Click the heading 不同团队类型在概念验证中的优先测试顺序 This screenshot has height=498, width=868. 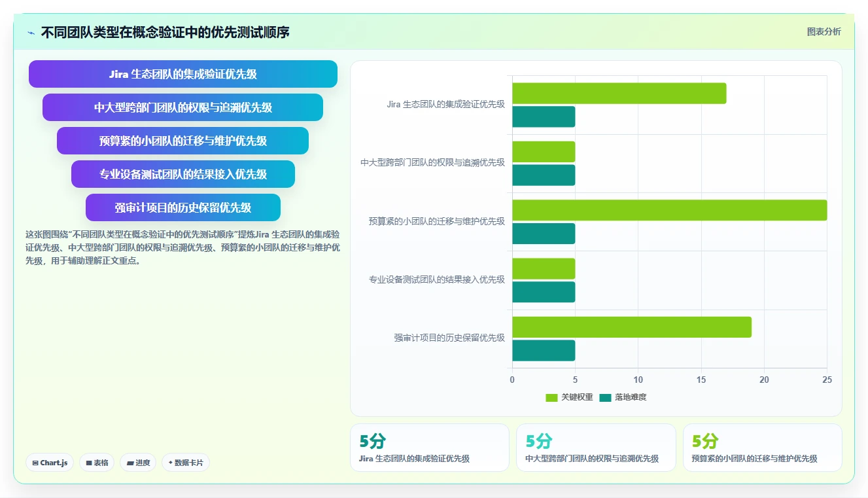tap(165, 32)
